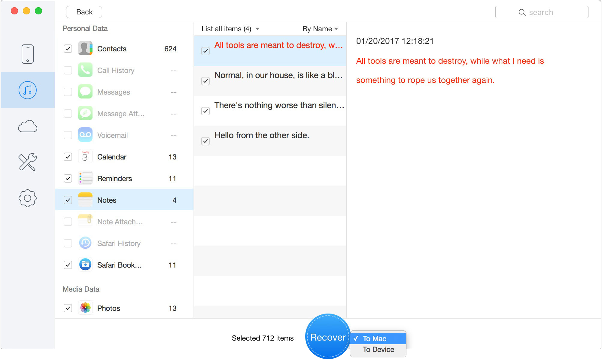Choose 'To Mac' recovery destination
The height and width of the screenshot is (364, 602).
[x=378, y=338]
